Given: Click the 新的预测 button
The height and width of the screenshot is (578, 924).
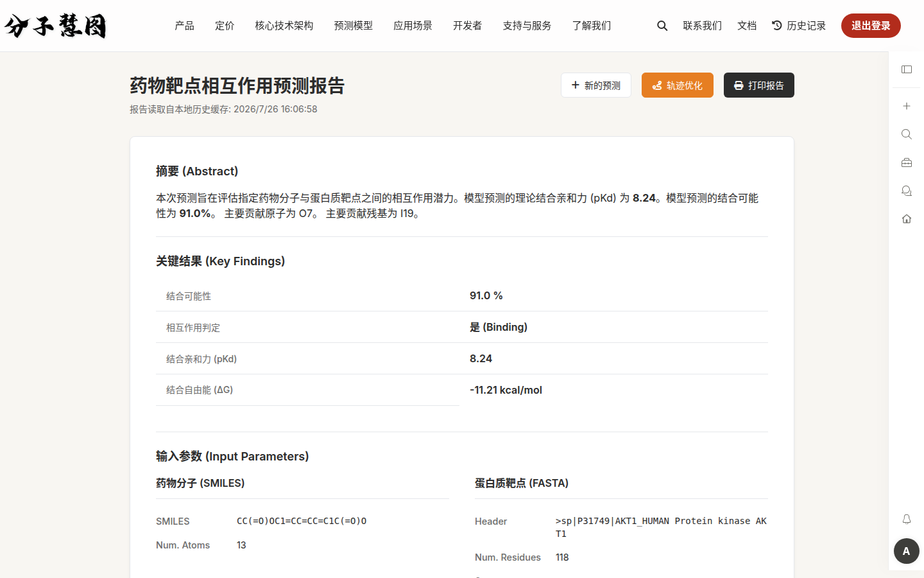Looking at the screenshot, I should pos(596,85).
